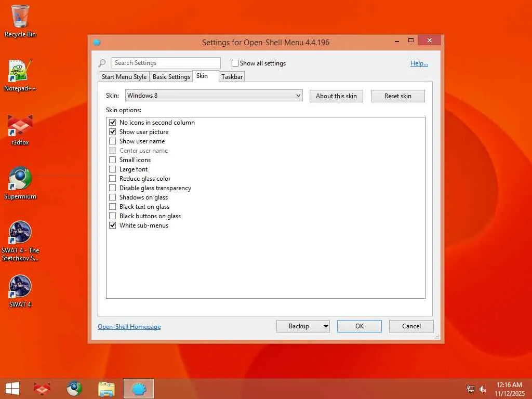Select the Skin tab
Viewport: 532px width, 399px height.
[206, 76]
